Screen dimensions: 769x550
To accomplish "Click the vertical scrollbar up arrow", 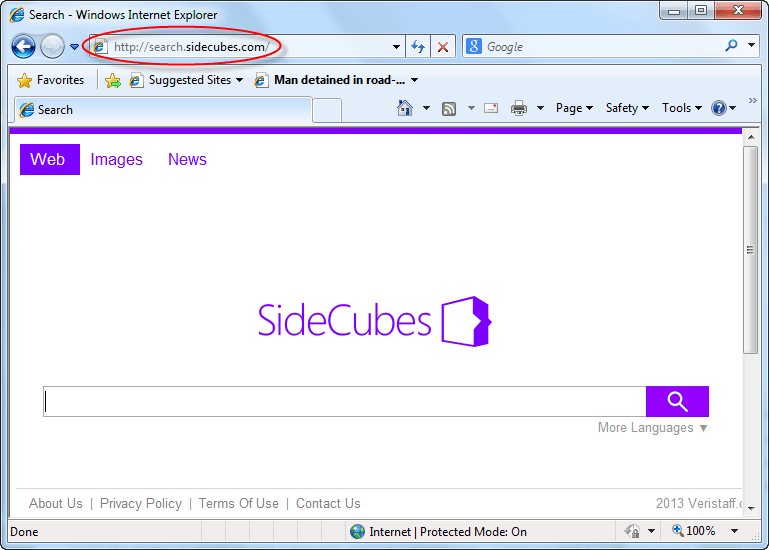I will (751, 137).
